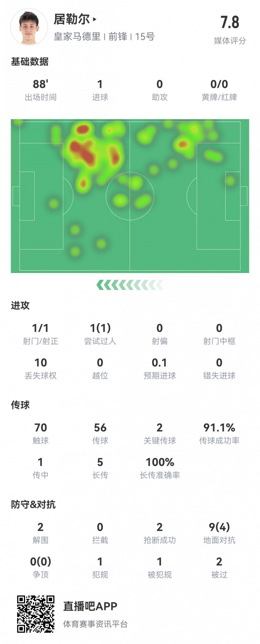The image size is (260, 644).
Task: Tap the 地面对抗 9(4) stat
Action: tap(219, 533)
